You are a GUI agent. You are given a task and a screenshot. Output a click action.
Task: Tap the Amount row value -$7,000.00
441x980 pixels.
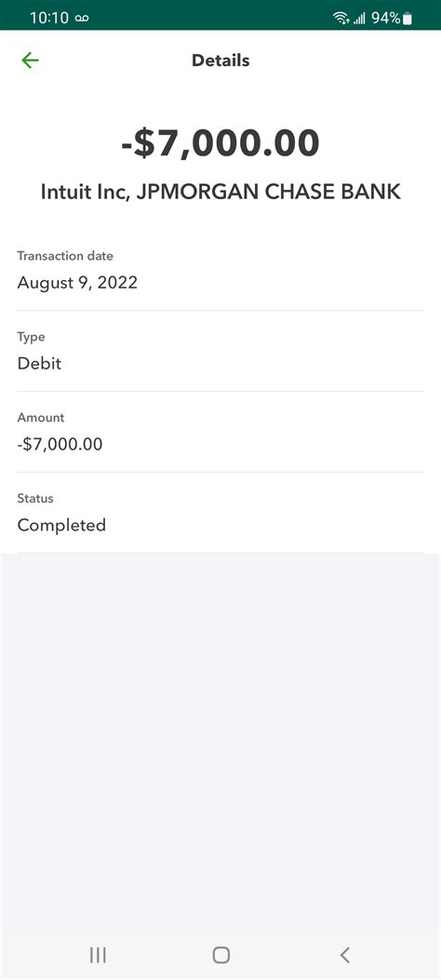(60, 444)
